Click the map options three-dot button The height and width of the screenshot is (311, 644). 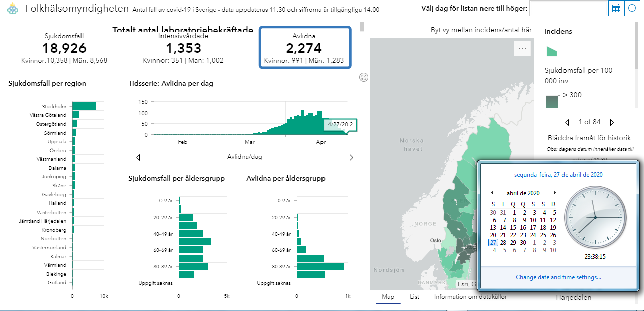522,49
